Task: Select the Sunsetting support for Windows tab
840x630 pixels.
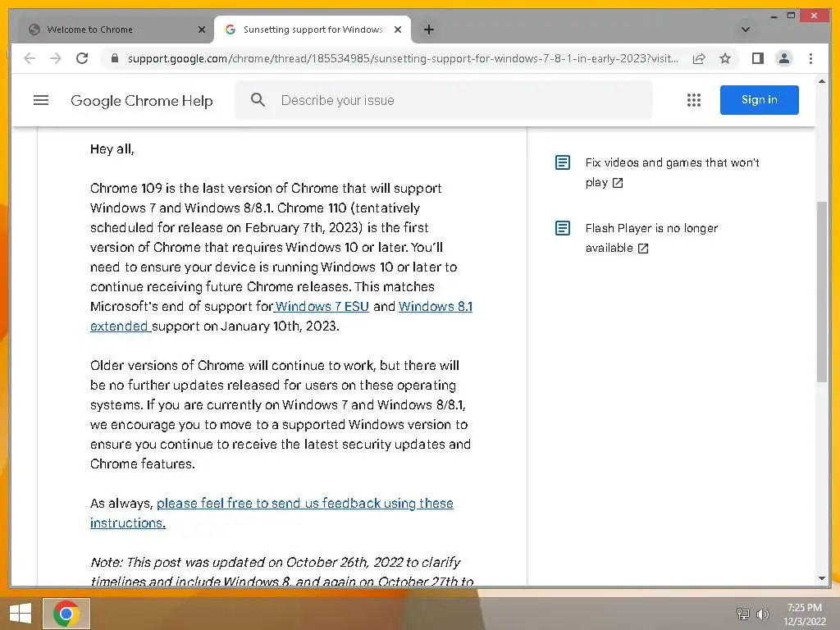Action: coord(313,30)
